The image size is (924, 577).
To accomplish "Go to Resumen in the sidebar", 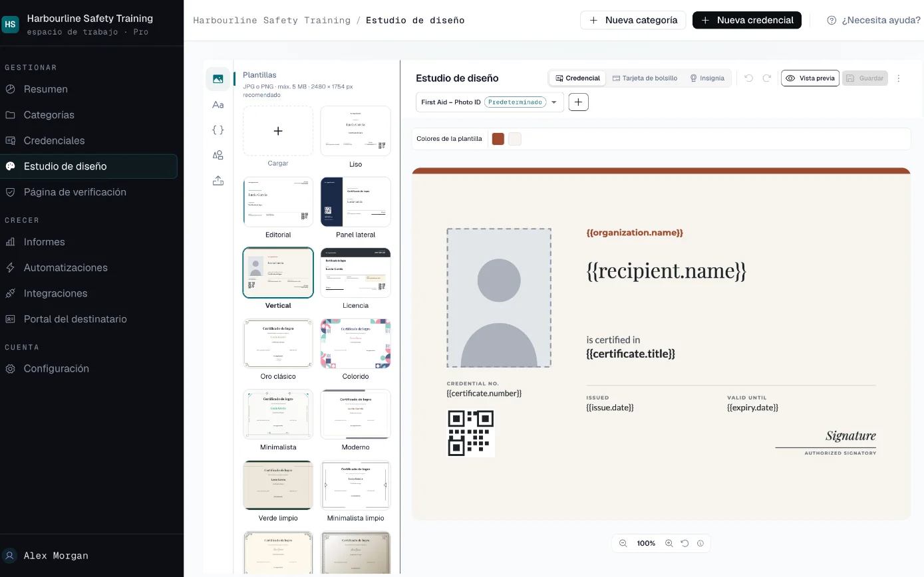I will click(x=89, y=89).
